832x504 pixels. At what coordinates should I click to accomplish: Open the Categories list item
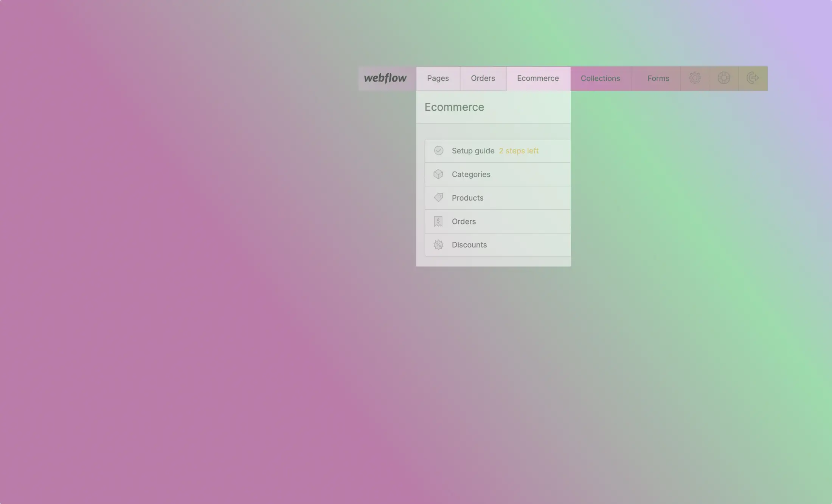tap(471, 174)
